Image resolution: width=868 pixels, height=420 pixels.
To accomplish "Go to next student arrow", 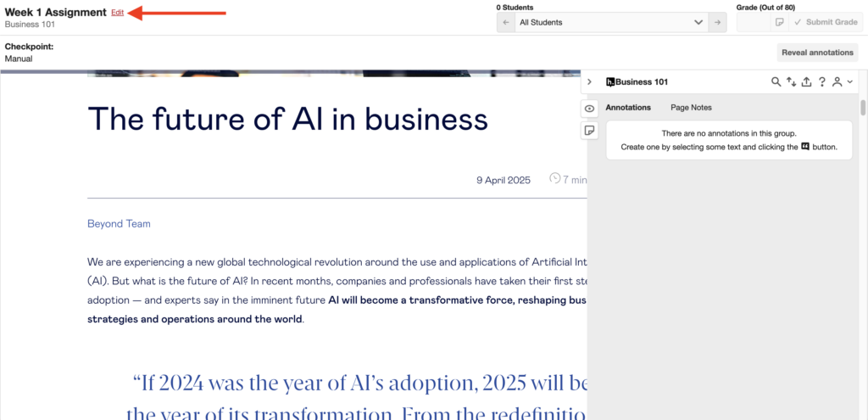I will pos(717,22).
